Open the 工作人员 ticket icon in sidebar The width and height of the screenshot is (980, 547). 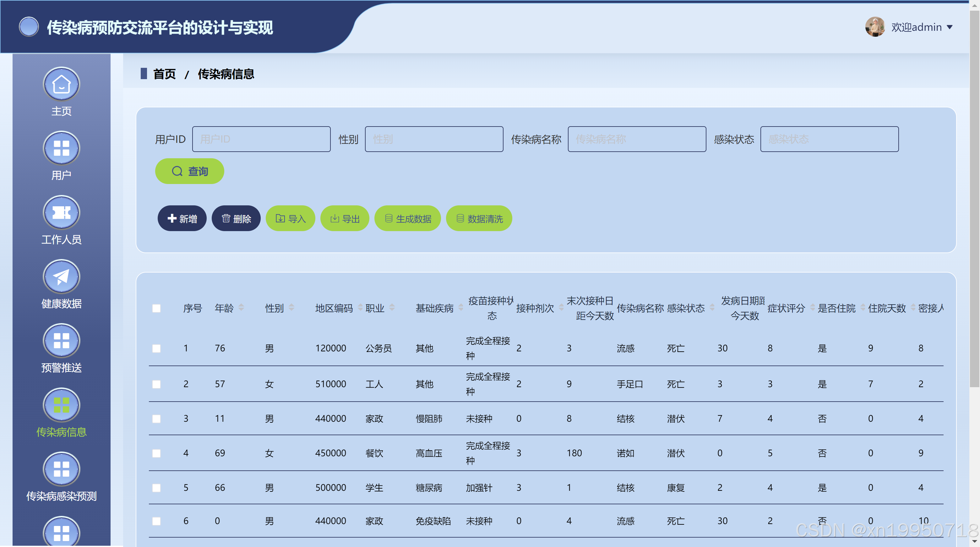(x=61, y=213)
